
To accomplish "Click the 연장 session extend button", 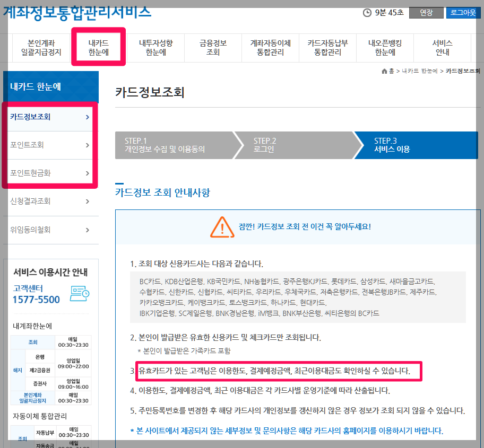I will (x=426, y=12).
